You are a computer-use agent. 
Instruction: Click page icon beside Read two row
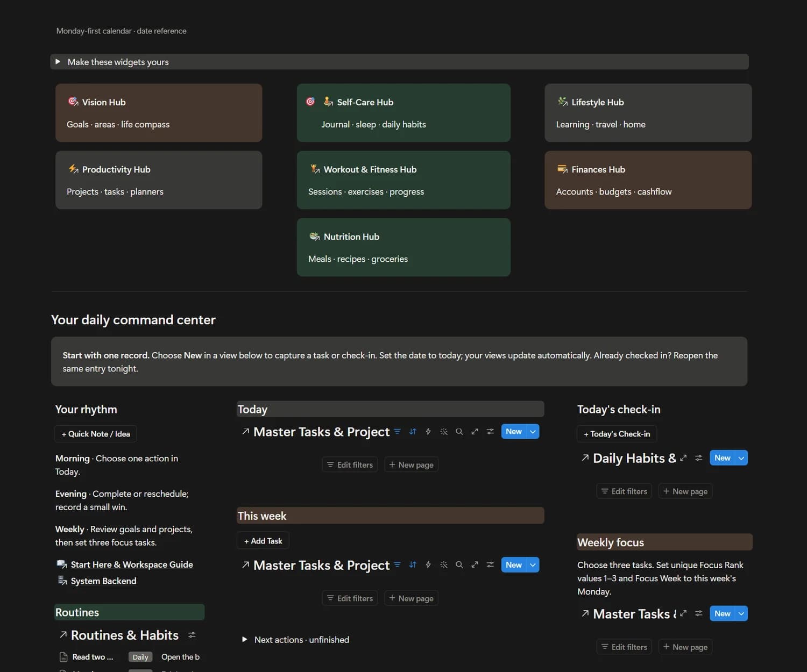pos(63,657)
